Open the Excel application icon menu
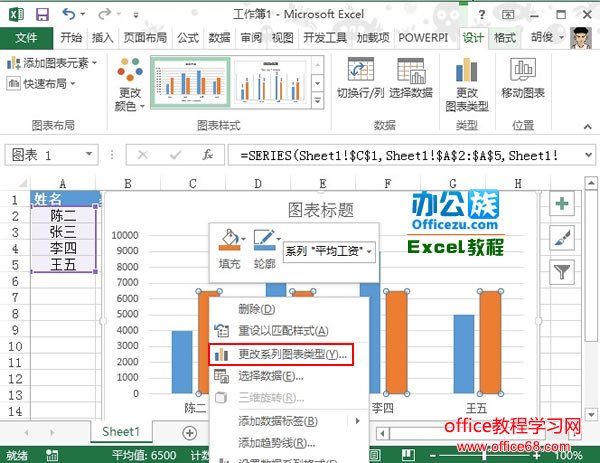This screenshot has width=600, height=463. pyautogui.click(x=16, y=15)
